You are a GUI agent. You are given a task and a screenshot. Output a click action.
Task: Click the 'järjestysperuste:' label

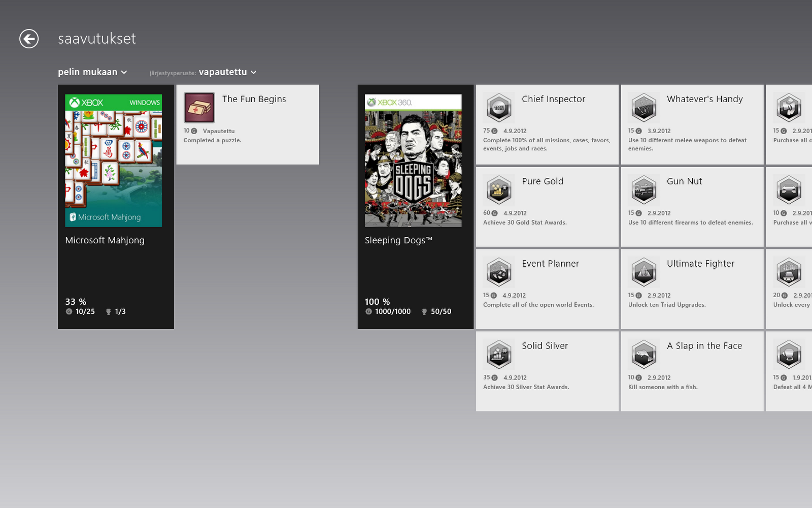point(173,73)
